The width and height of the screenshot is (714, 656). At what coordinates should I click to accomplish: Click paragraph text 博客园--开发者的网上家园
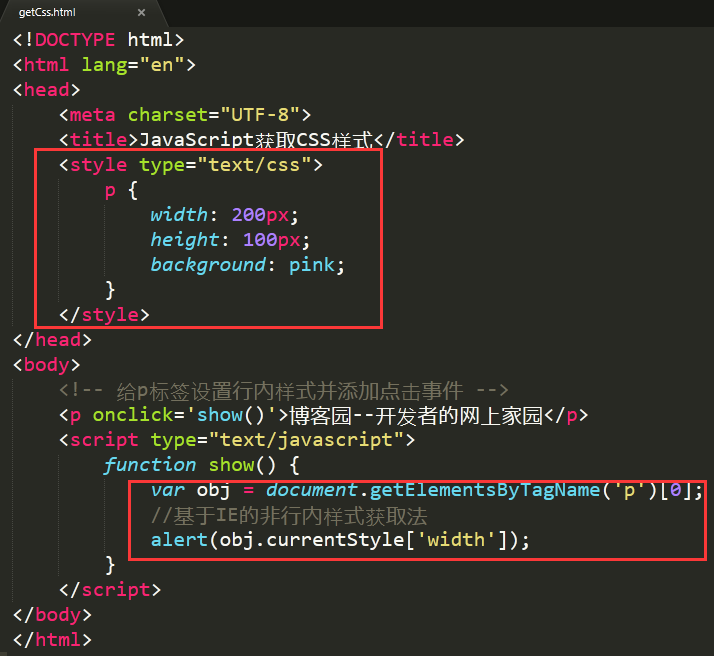pyautogui.click(x=416, y=415)
